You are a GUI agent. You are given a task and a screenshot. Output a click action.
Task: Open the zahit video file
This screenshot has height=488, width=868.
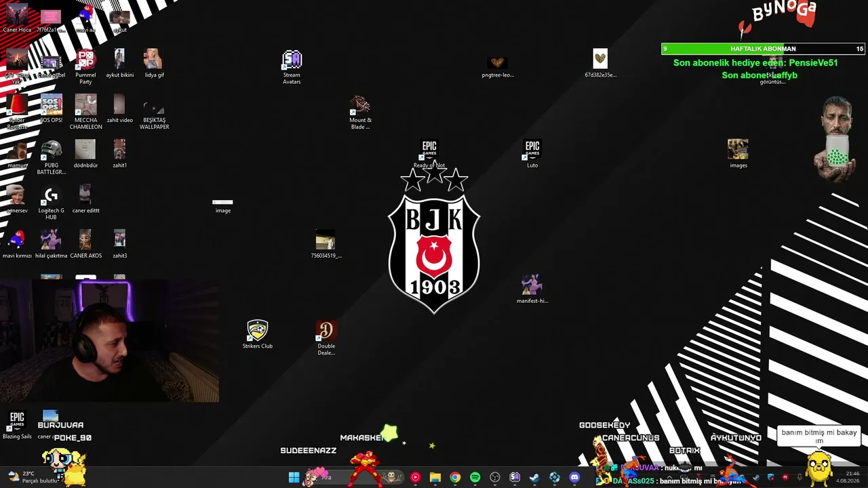tap(120, 108)
